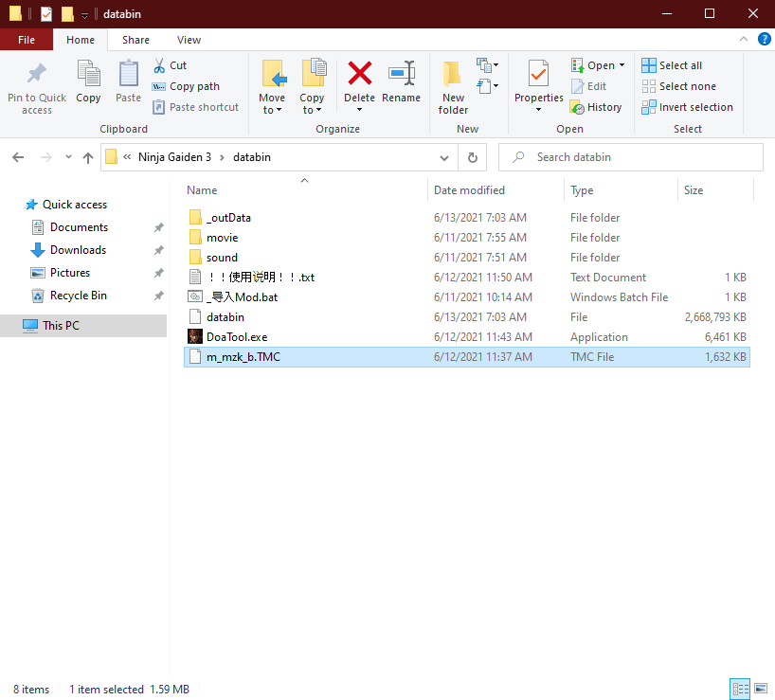Image resolution: width=775 pixels, height=700 pixels.
Task: Create a New folder
Action: point(453,88)
